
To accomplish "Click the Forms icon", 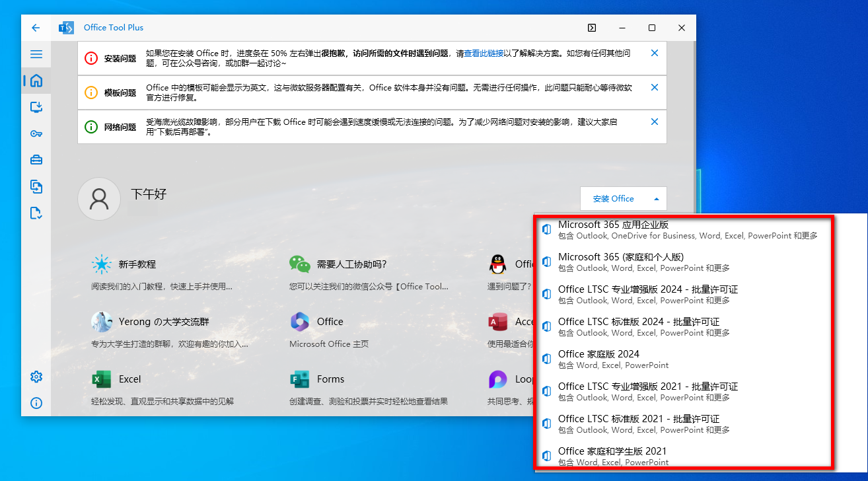I will (x=300, y=379).
